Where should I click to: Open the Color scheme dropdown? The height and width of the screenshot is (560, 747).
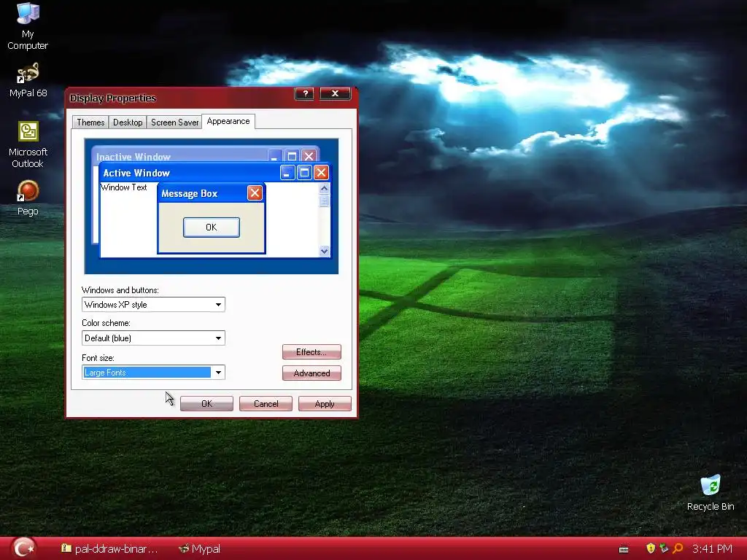tap(153, 338)
